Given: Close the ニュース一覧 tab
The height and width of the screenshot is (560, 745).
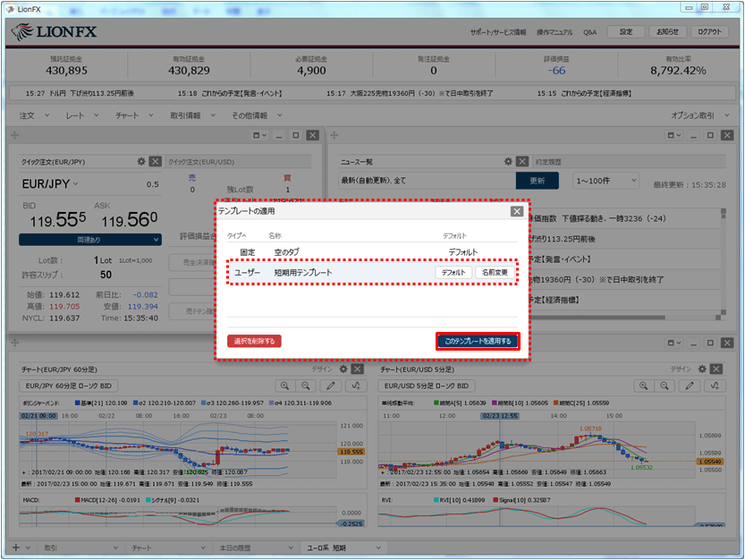Looking at the screenshot, I should (522, 162).
